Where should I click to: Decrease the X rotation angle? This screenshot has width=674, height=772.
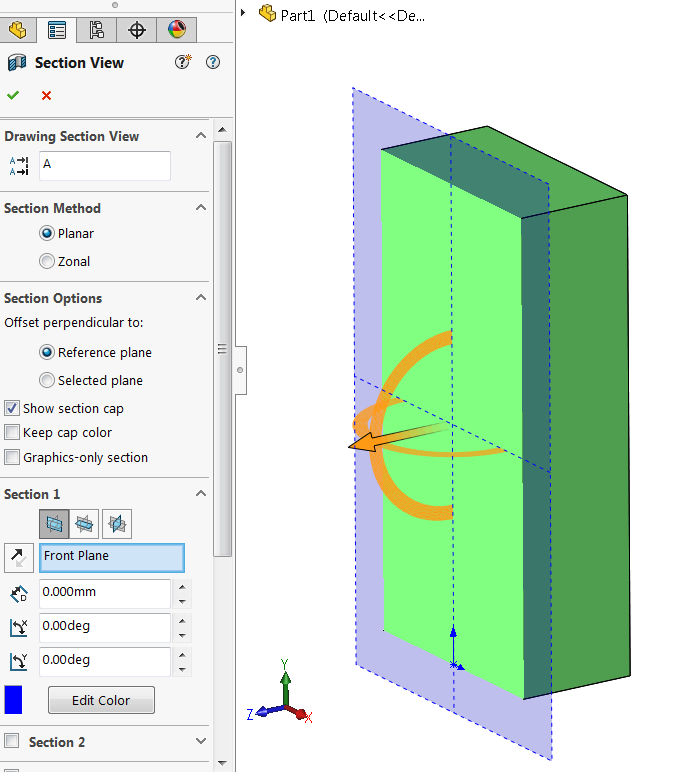tap(183, 635)
